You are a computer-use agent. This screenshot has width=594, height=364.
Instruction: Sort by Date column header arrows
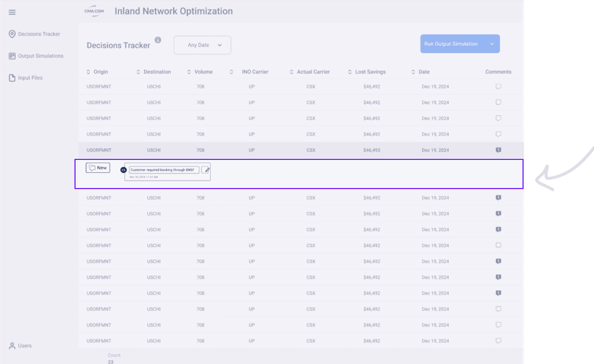coord(413,72)
